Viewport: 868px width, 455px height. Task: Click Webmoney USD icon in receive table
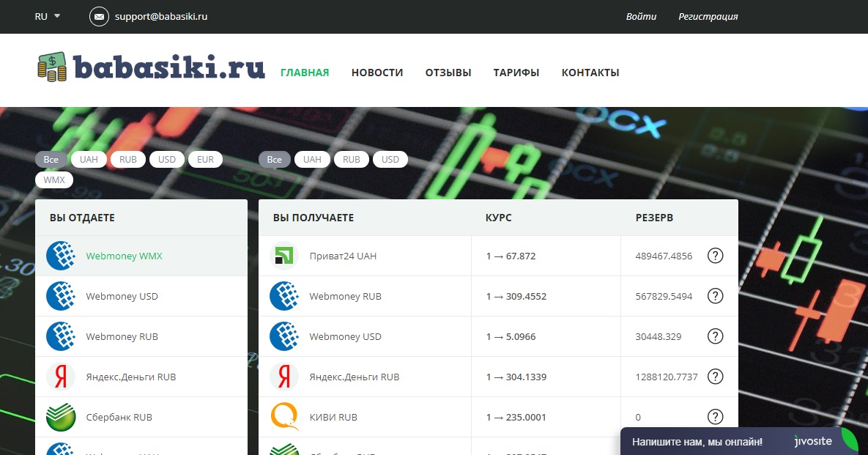[x=284, y=336]
